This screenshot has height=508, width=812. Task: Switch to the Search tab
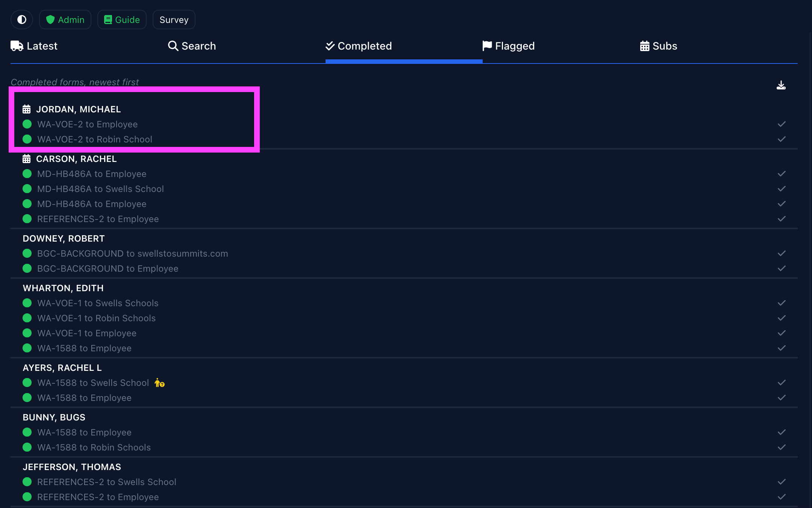(192, 46)
